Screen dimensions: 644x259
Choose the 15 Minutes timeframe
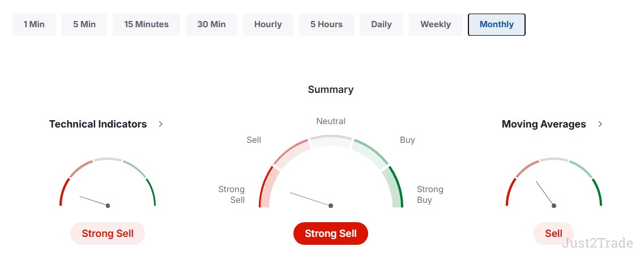click(x=146, y=25)
